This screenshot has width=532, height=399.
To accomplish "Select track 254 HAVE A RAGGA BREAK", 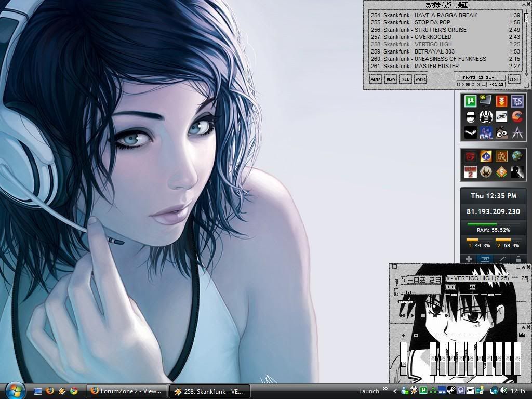I will (x=445, y=15).
